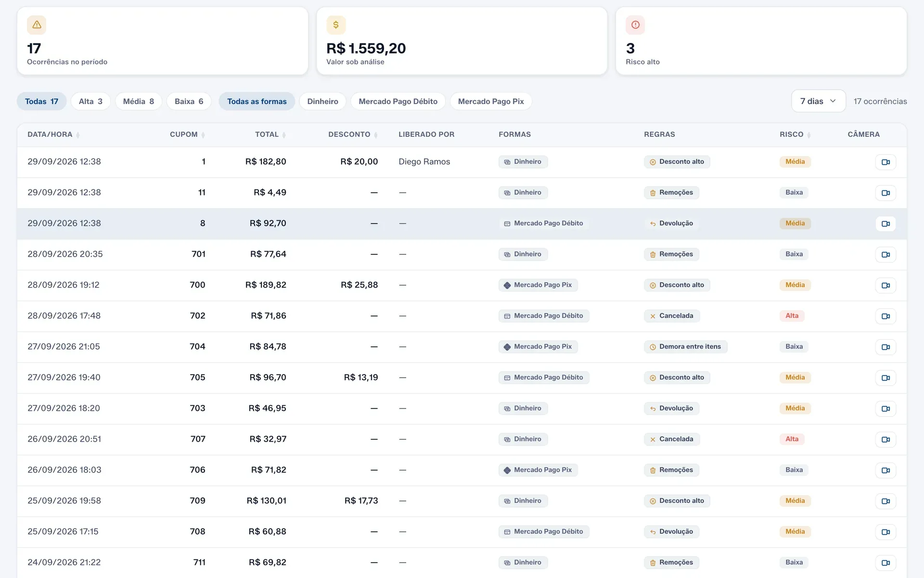This screenshot has height=578, width=924.
Task: Sort table by Cupom column
Action: pos(188,134)
